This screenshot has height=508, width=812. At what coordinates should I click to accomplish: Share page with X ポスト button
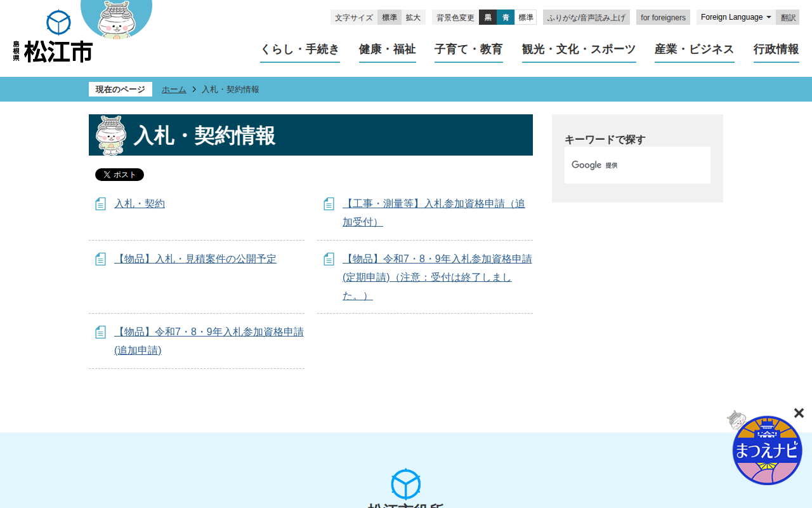click(x=119, y=175)
